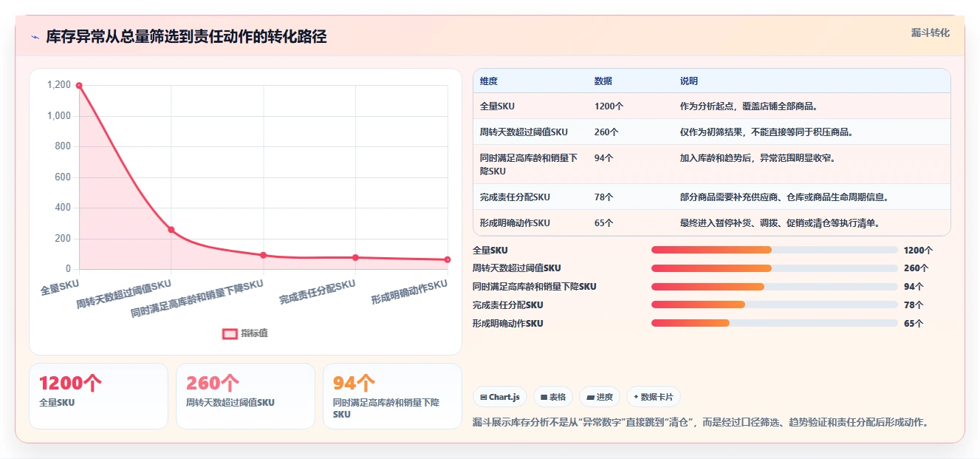The height and width of the screenshot is (459, 980).
Task: Click the 全量SKU data point on chart
Action: [x=79, y=86]
